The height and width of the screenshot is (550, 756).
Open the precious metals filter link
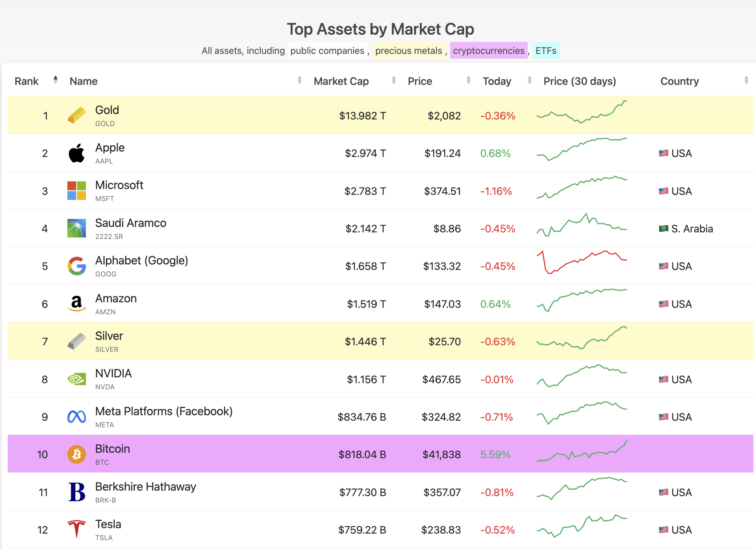[x=409, y=51]
